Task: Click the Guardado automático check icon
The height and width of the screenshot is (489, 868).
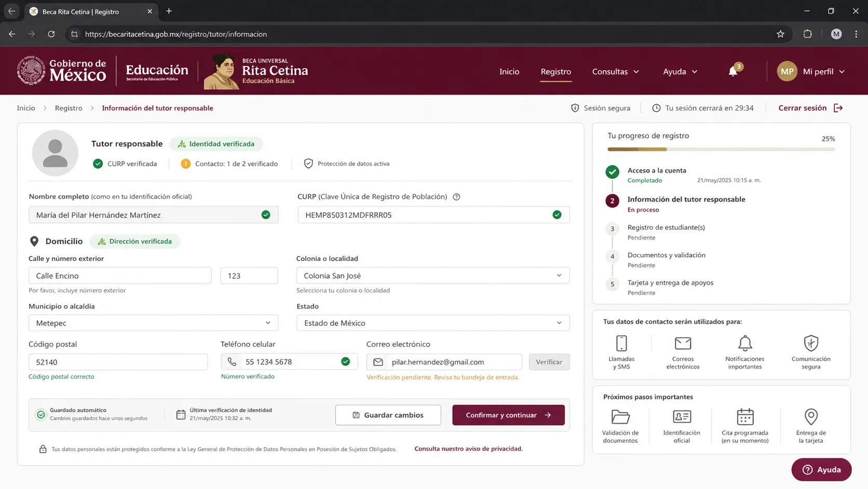Action: pos(41,414)
